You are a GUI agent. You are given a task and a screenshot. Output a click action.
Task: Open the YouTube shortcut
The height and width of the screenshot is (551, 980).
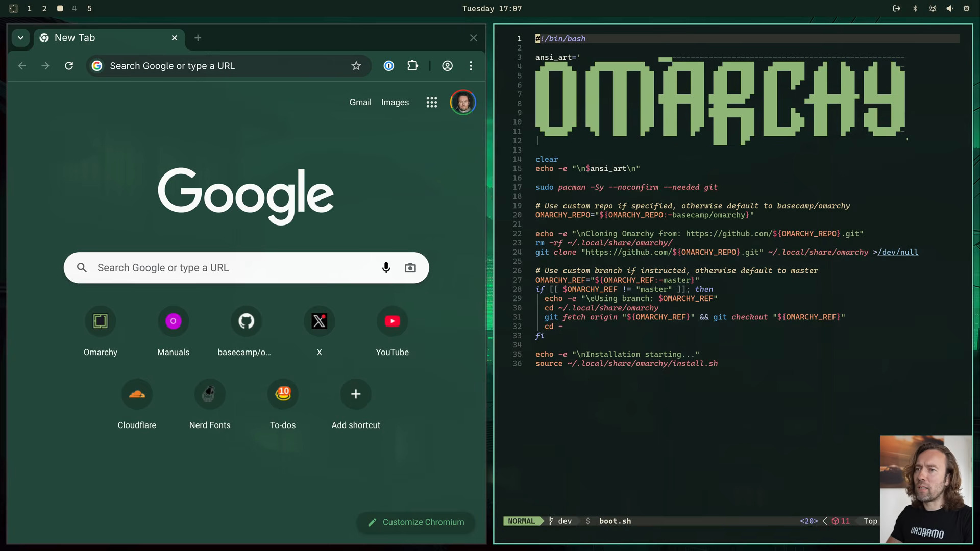(392, 321)
